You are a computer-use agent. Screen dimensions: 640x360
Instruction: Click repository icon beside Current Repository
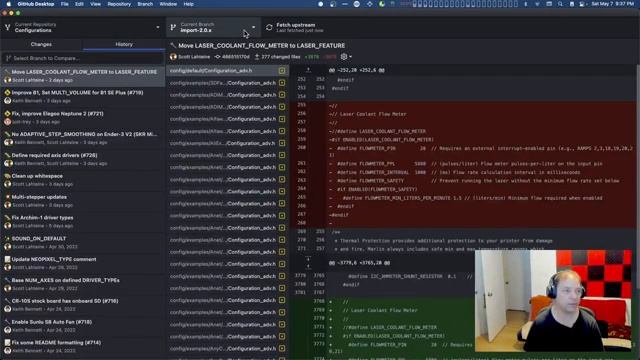(x=7, y=27)
